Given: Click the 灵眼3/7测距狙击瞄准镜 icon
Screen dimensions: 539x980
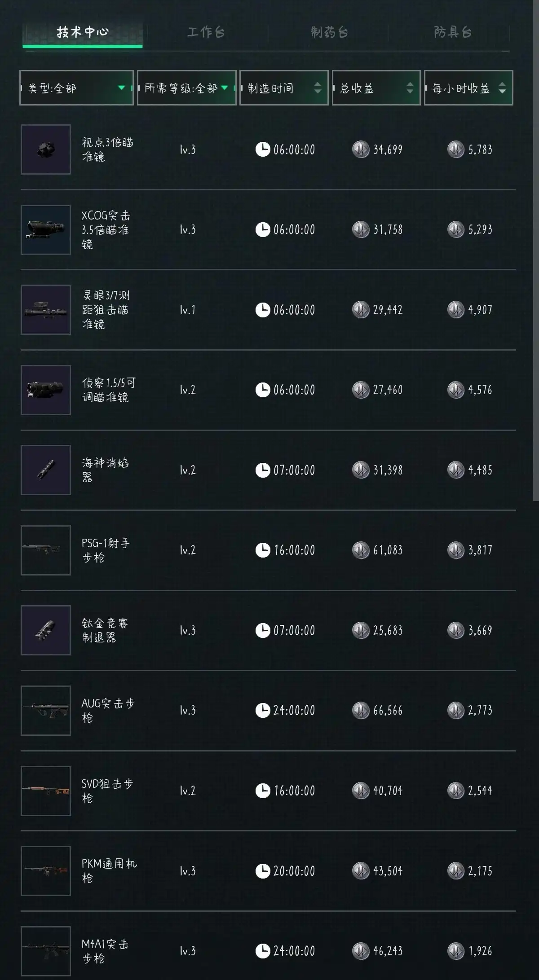Looking at the screenshot, I should 46,310.
